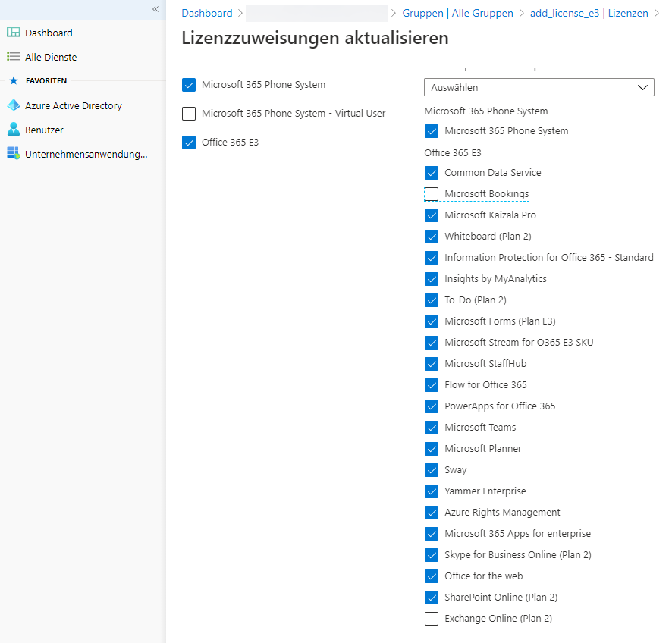Uncheck To-Do (Plan 2)
This screenshot has width=672, height=643.
(432, 300)
